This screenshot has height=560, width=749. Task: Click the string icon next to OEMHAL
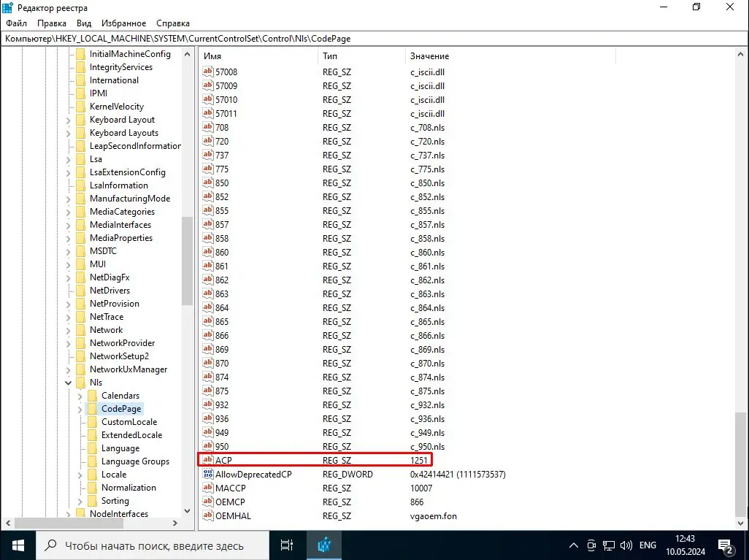point(208,516)
